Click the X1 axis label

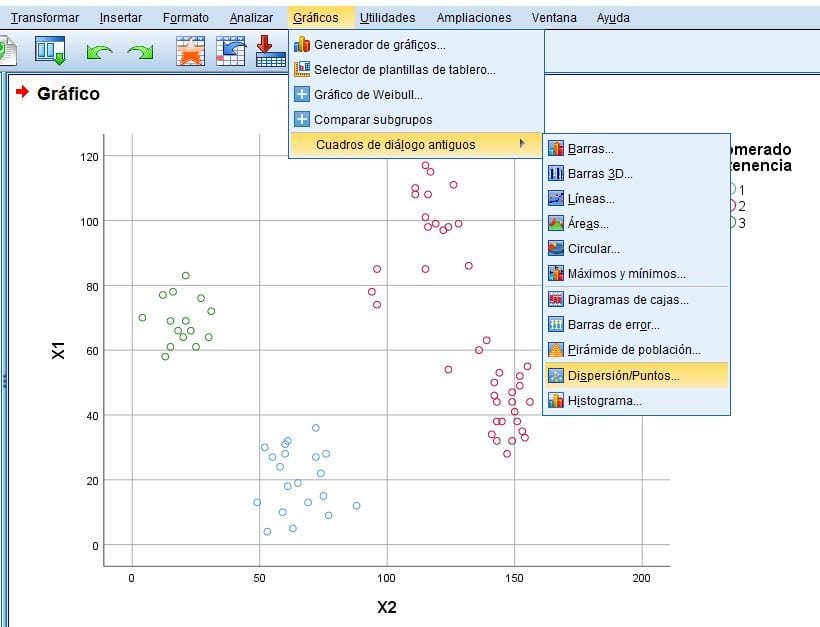pyautogui.click(x=58, y=350)
